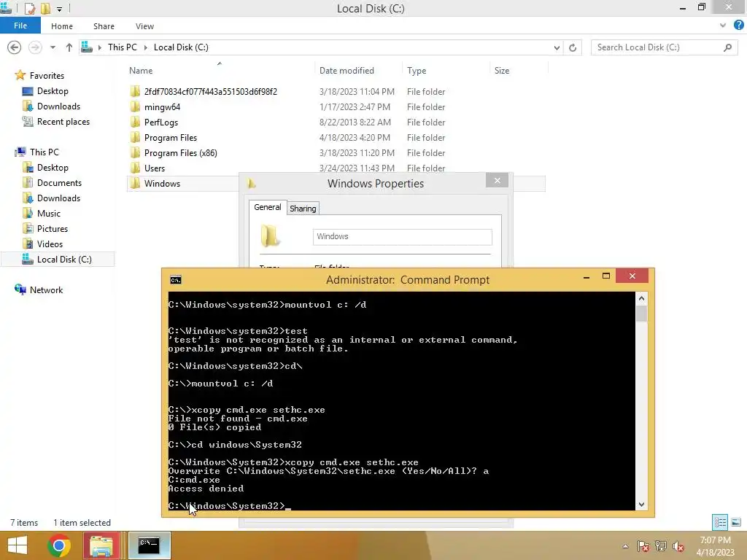
Task: Open the Share ribbon tab
Action: coord(104,26)
